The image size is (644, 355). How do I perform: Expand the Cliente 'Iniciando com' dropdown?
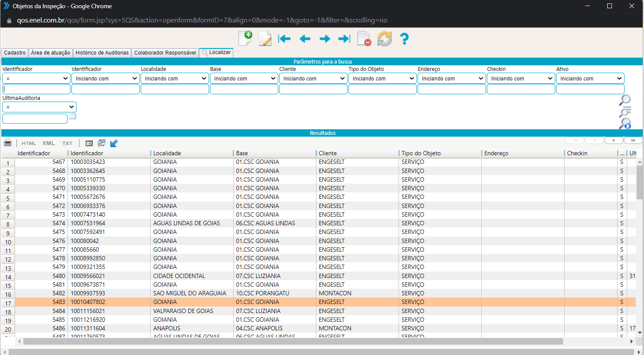pos(313,78)
